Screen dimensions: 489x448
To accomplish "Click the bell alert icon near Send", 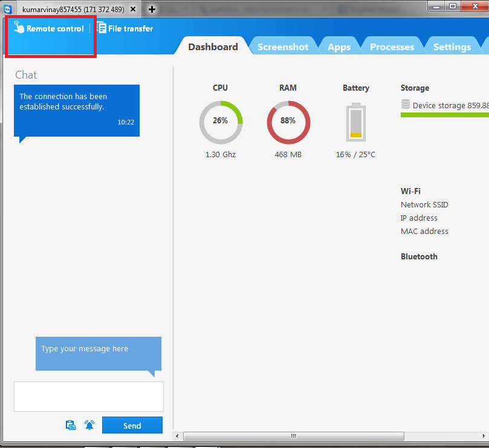I will coord(89,425).
